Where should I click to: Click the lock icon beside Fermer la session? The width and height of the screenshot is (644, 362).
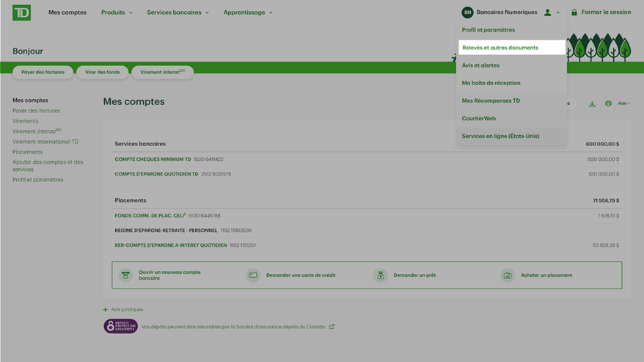(x=574, y=12)
